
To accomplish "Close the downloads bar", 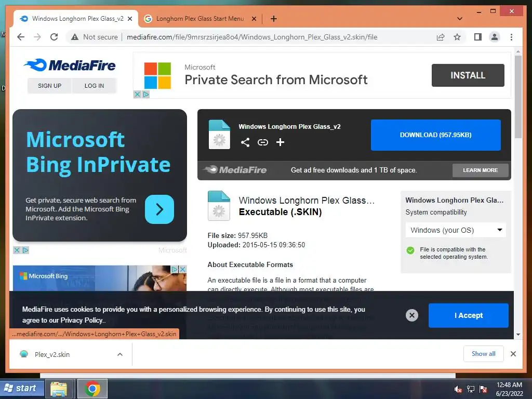I will [x=513, y=354].
